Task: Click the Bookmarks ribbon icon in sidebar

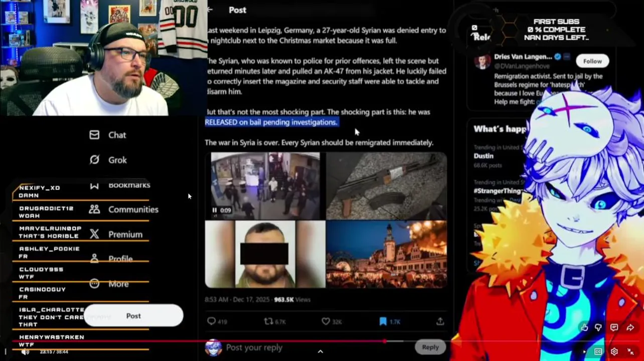Action: click(x=94, y=186)
